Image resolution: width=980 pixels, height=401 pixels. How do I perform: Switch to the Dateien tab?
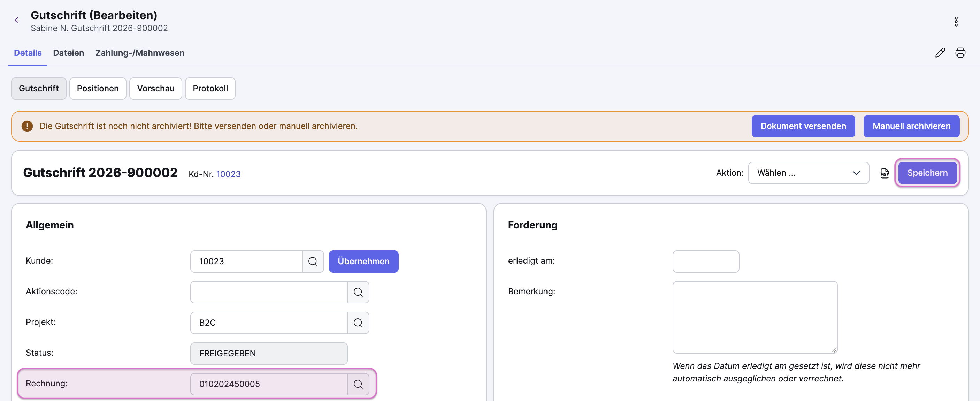68,53
